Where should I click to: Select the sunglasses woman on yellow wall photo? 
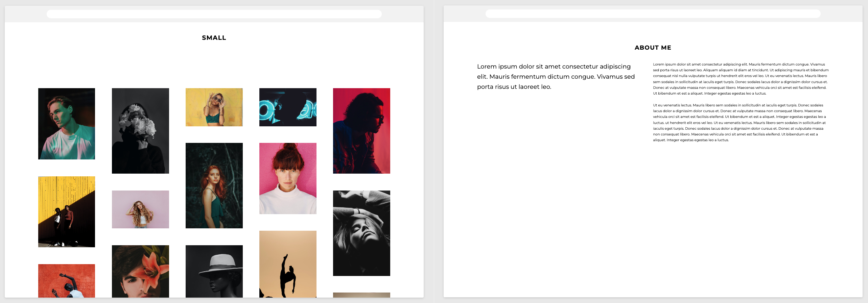[214, 107]
